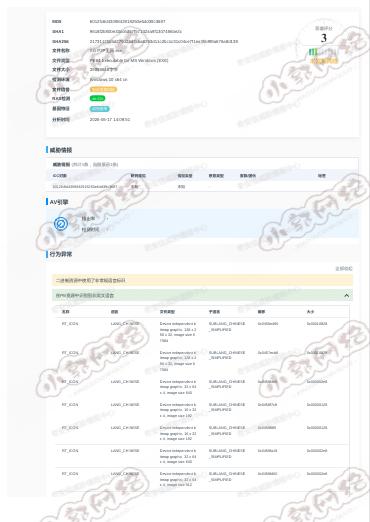Collapse the green behavior section using chevron
Image resolution: width=370 pixels, height=522 pixels.
point(346,295)
